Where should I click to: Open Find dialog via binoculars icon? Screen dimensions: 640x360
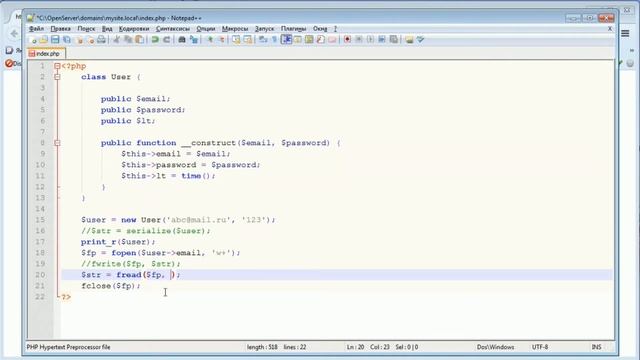point(182,40)
